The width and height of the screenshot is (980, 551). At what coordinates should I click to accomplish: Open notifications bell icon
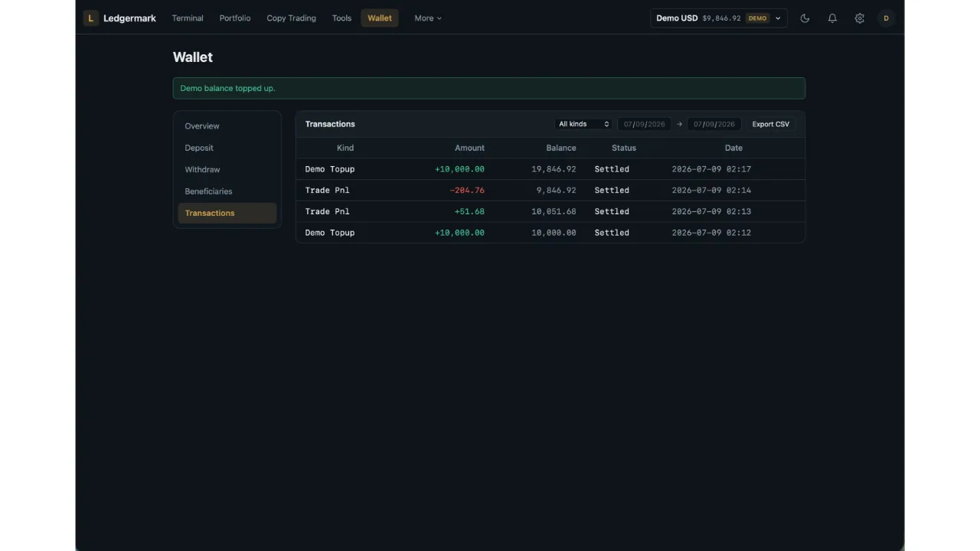(x=832, y=18)
